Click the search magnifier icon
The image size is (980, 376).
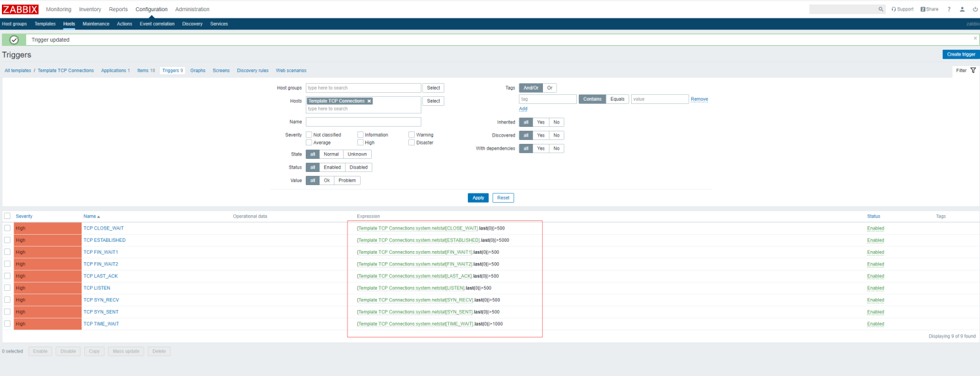[x=881, y=9]
